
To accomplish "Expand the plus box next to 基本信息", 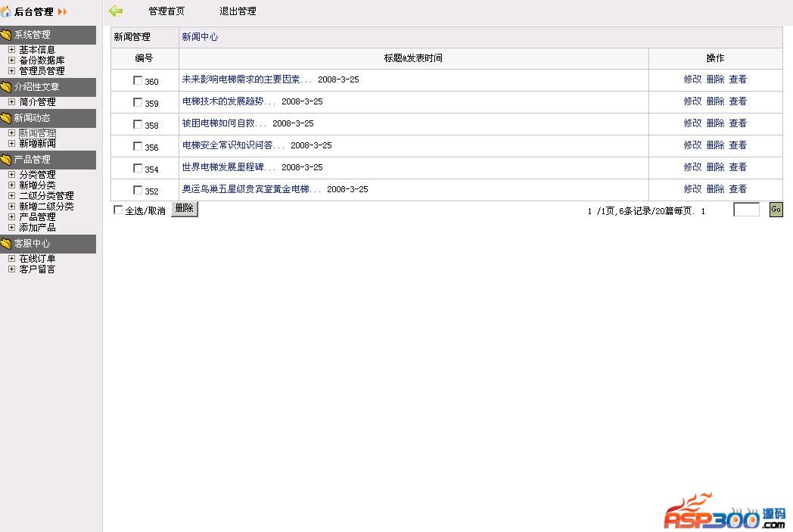I will (x=11, y=49).
